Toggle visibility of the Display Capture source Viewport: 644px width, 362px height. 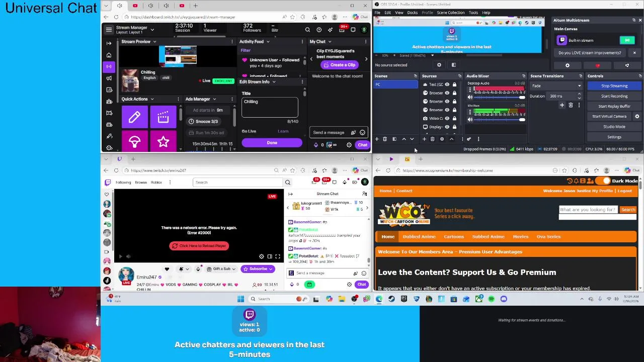point(447,127)
